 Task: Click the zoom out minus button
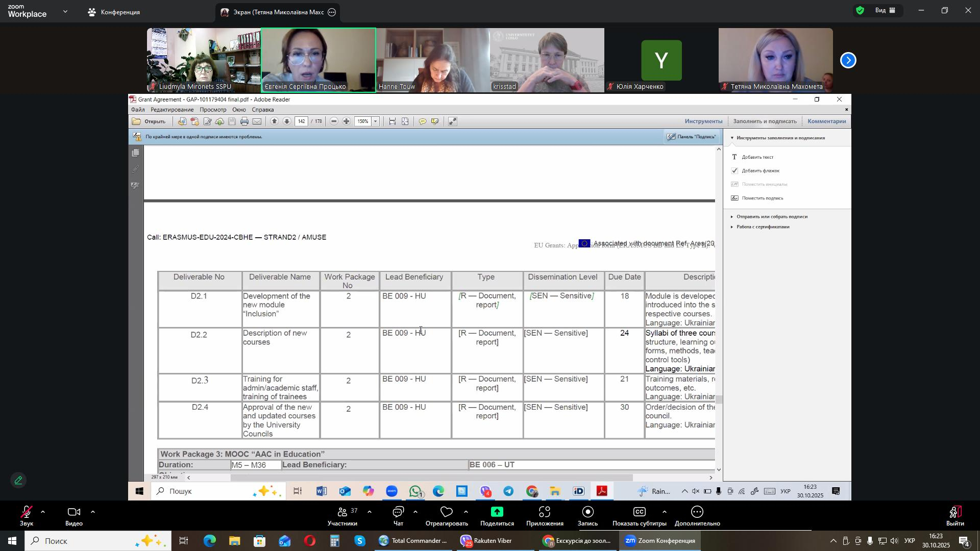[334, 121]
